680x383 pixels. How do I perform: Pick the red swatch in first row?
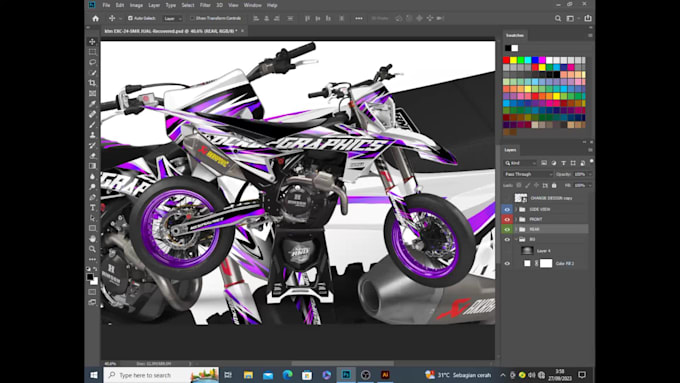coord(506,60)
